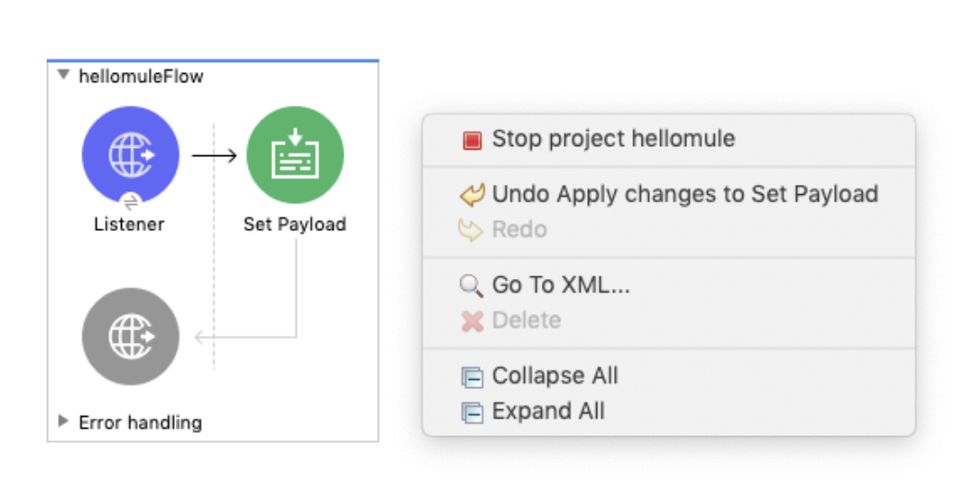Click the gray HTTP response globe icon

130,336
